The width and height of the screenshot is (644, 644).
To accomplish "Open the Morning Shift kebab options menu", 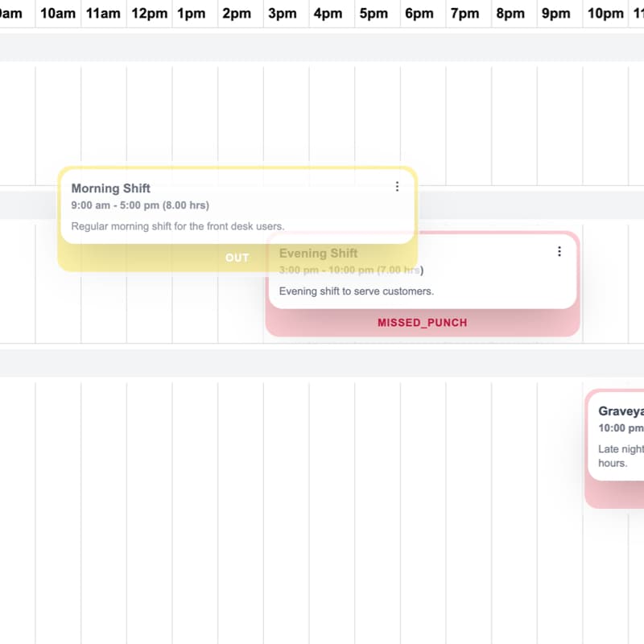I will pos(397,186).
